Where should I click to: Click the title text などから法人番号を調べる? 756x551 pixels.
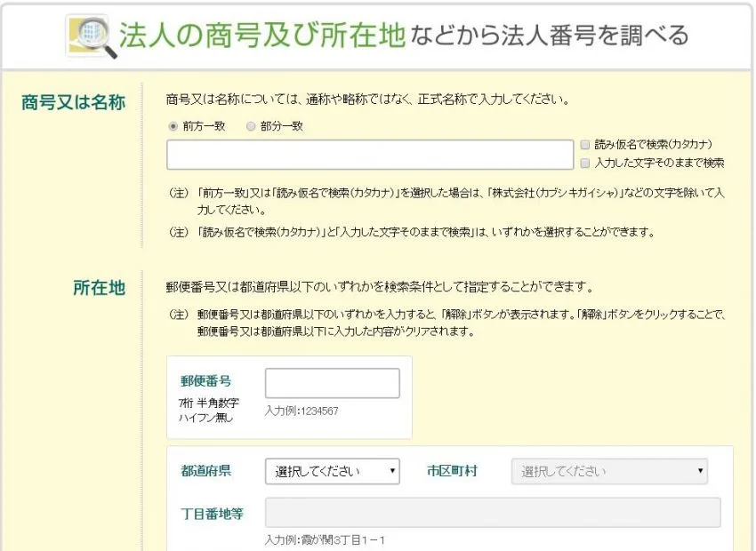pos(549,36)
